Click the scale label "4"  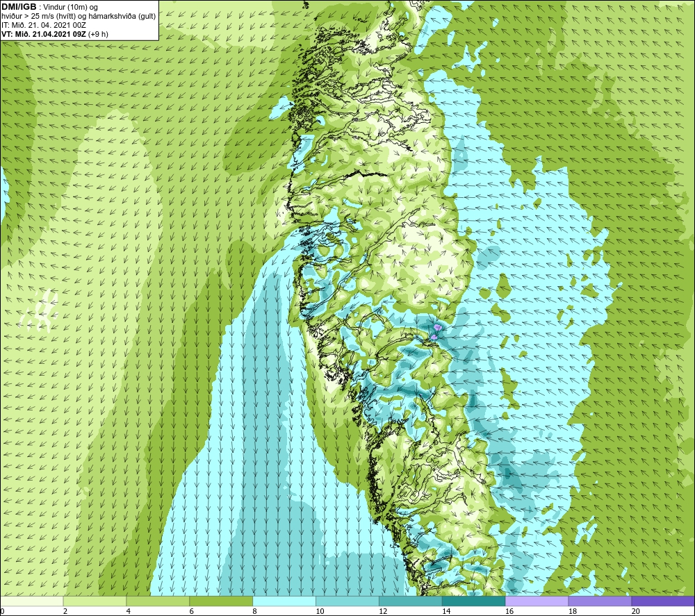click(x=128, y=611)
